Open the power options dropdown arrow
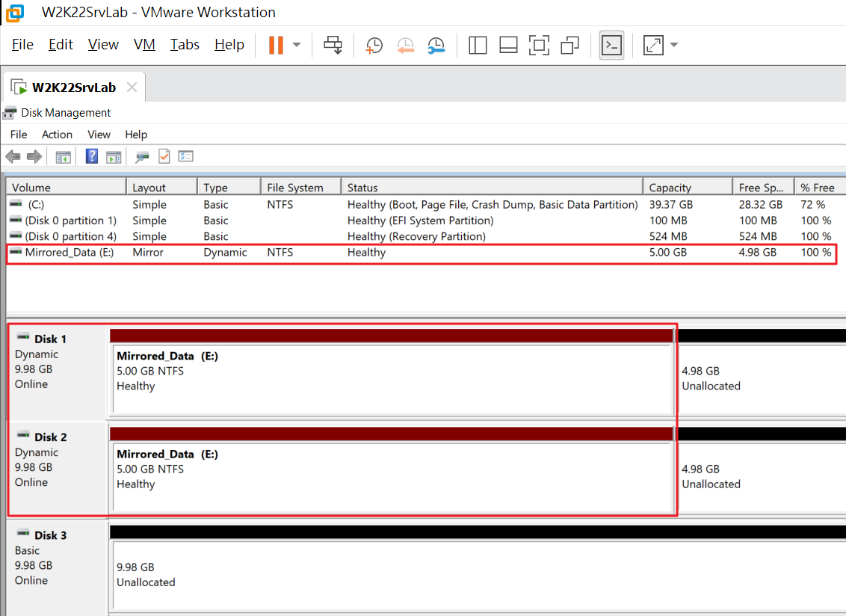846x616 pixels. click(x=297, y=45)
